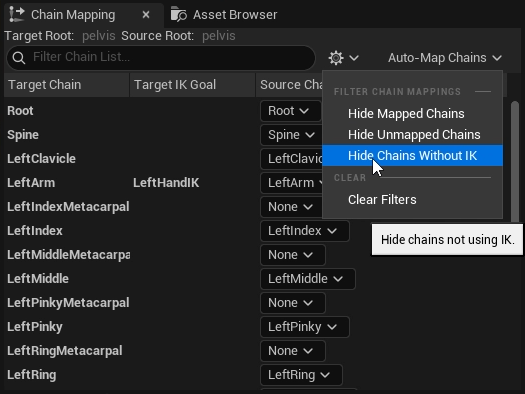The width and height of the screenshot is (525, 394).
Task: Click the chain list vertical scrollbar
Action: pyautogui.click(x=515, y=162)
